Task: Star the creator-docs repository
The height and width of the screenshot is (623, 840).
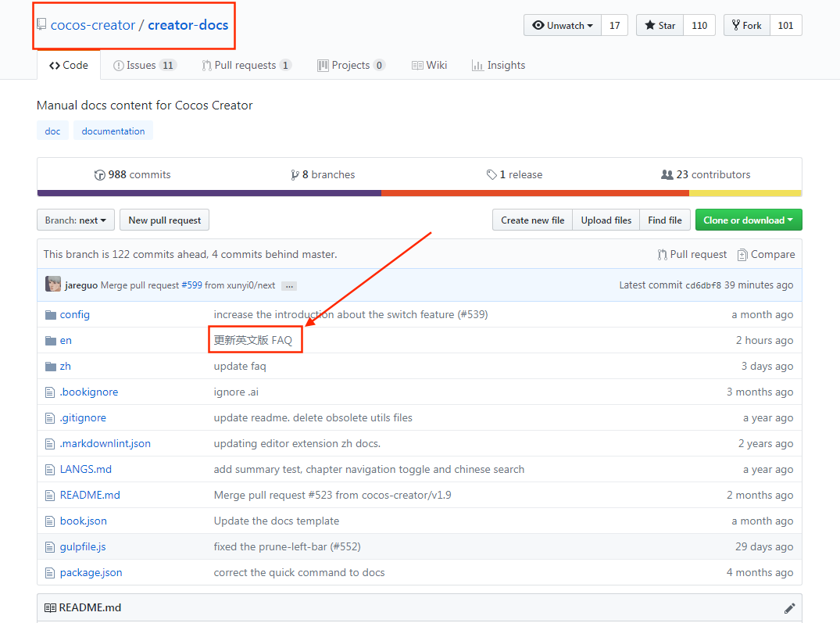Action: point(660,25)
